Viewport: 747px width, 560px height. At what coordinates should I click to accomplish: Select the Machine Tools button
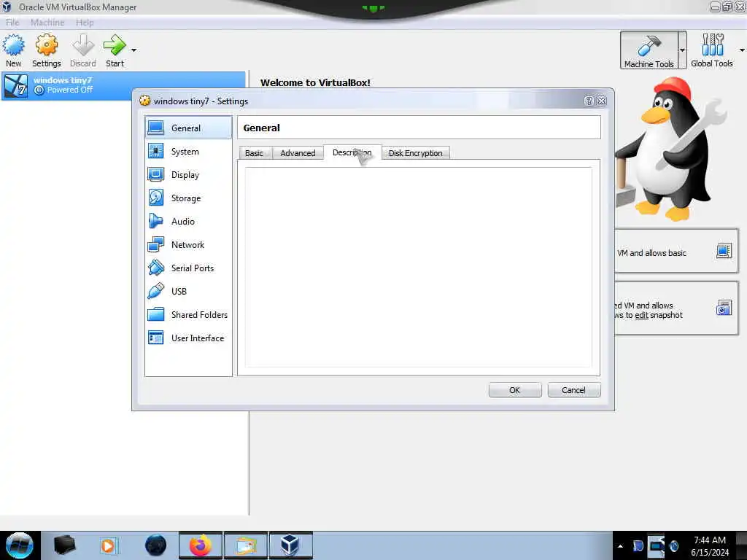(x=649, y=50)
